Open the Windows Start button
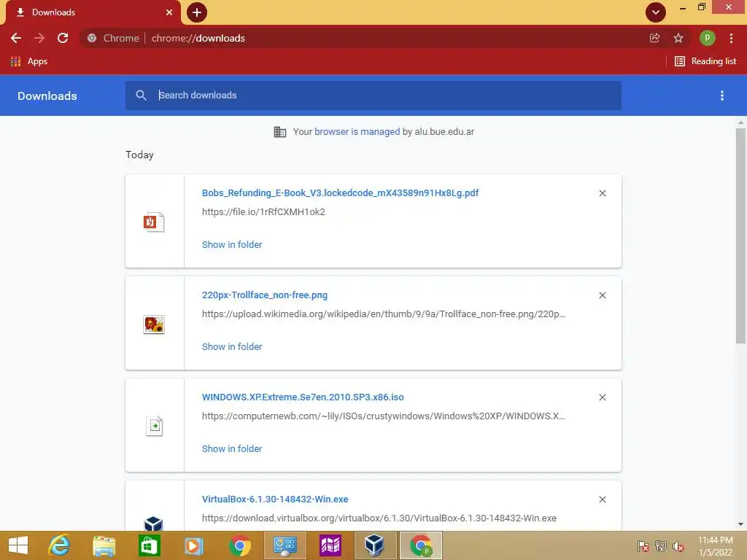The width and height of the screenshot is (747, 560). (18, 545)
